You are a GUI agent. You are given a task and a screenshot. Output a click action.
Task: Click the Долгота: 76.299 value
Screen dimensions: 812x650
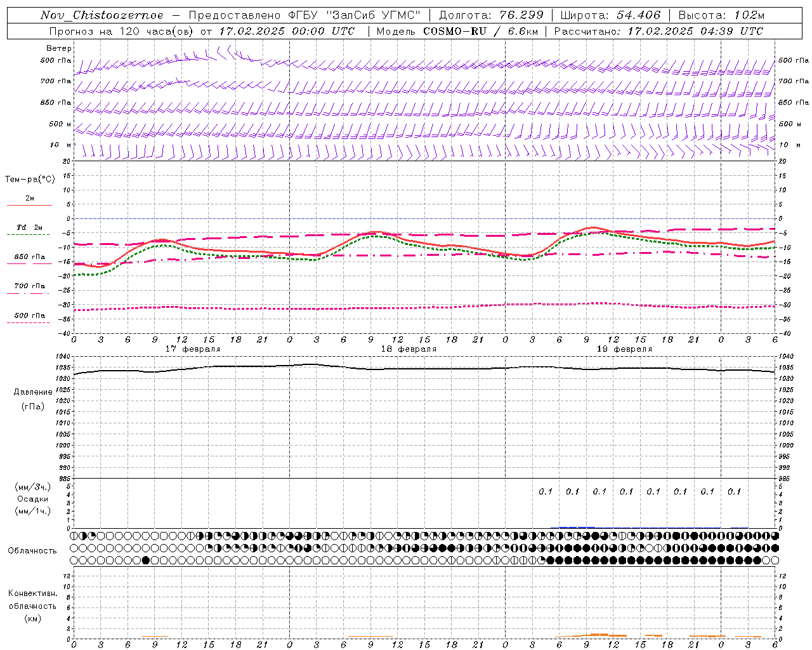coord(491,15)
